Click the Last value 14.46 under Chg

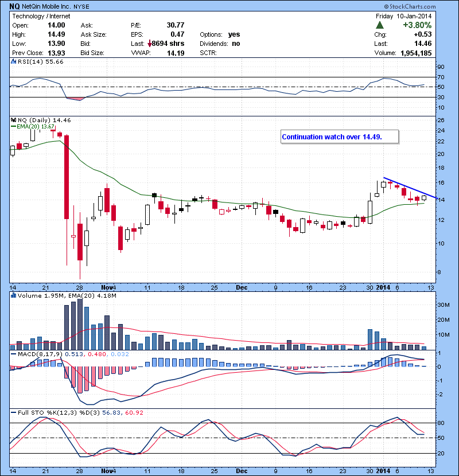pyautogui.click(x=423, y=44)
